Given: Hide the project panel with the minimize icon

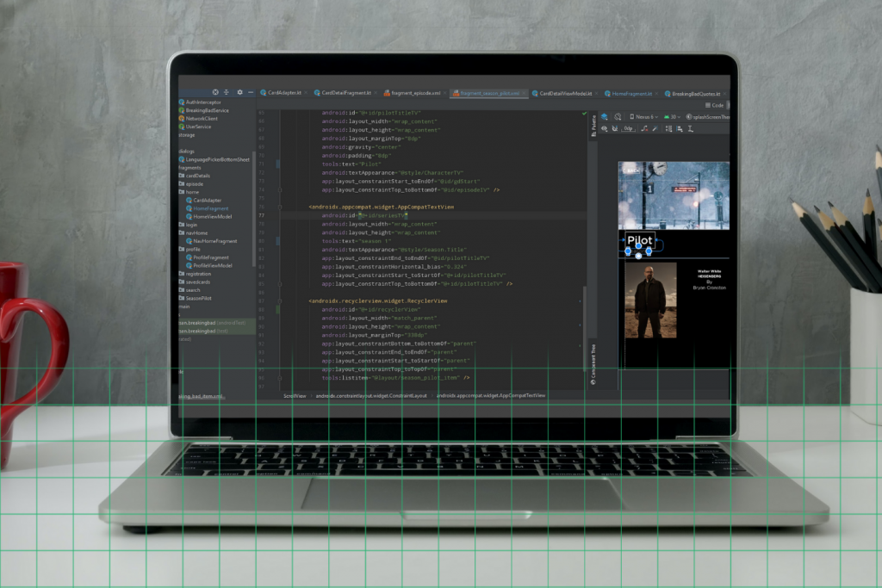Looking at the screenshot, I should coord(250,92).
